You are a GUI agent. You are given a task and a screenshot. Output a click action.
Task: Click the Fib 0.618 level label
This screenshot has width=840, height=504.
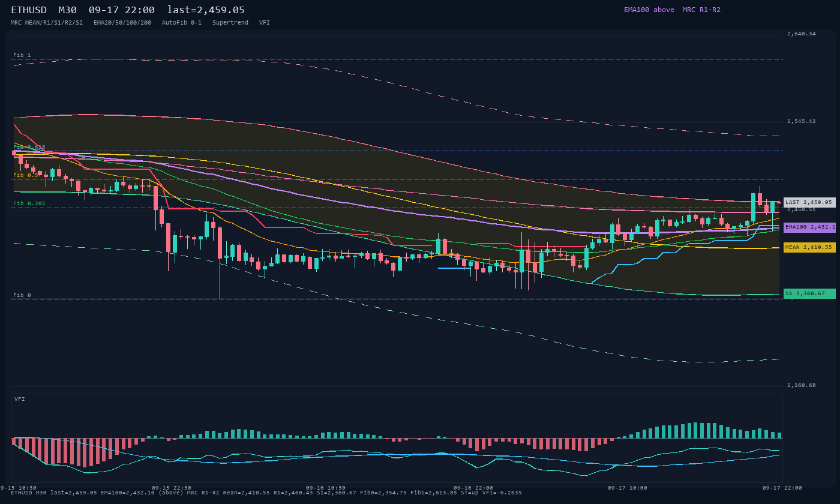click(x=29, y=147)
